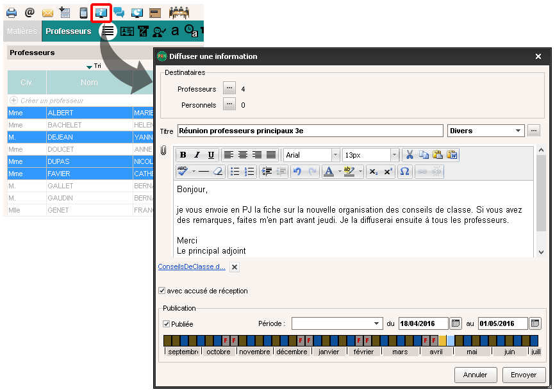Click the undo arrow

coord(297,172)
